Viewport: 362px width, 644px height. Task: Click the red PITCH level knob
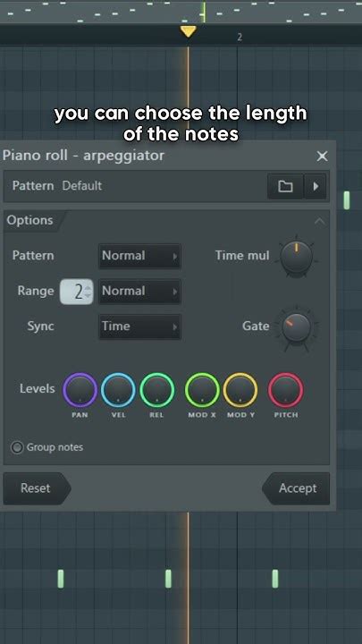286,390
